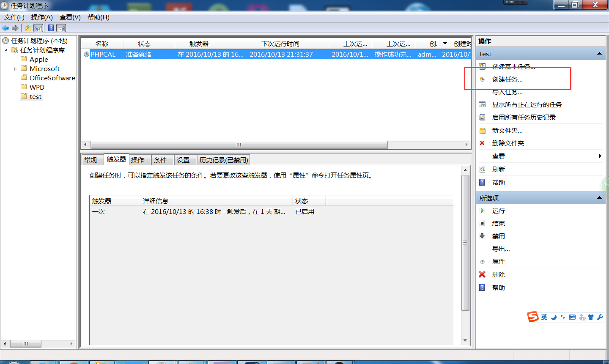Open the Sogou soft keyboard toggle
The height and width of the screenshot is (364, 609).
tap(572, 317)
